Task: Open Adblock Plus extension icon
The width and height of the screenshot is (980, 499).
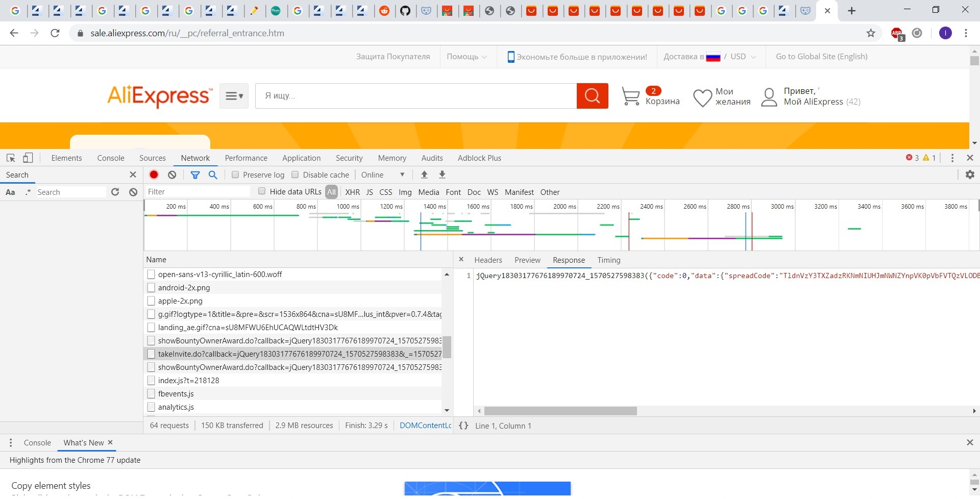Action: pyautogui.click(x=897, y=34)
